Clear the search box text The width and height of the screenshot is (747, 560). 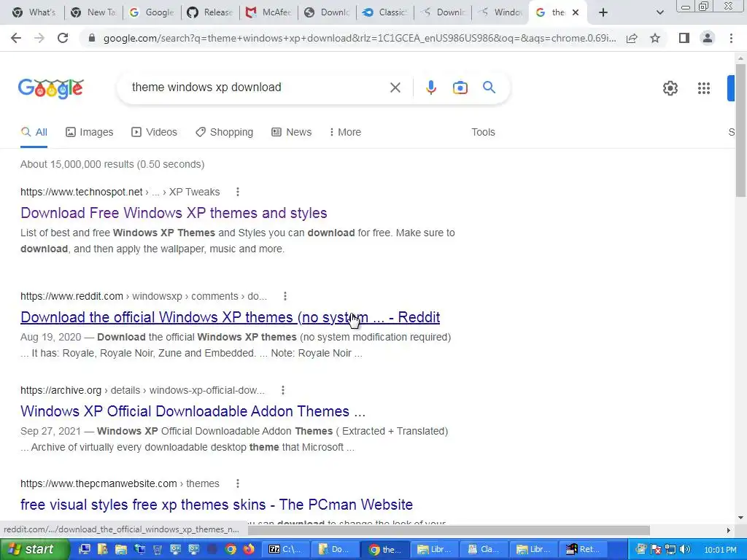tap(395, 87)
